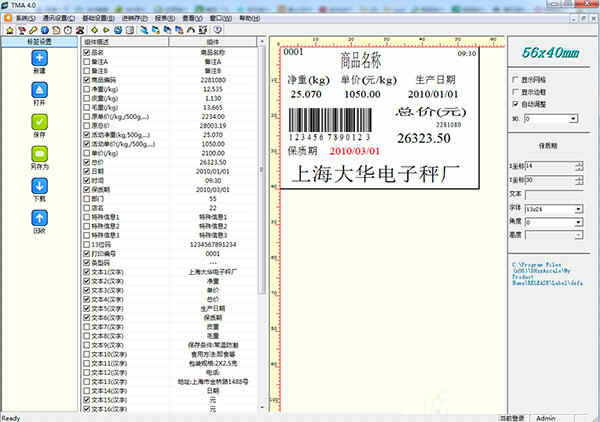The height and width of the screenshot is (422, 600).
Task: Expand the 角度 angle dropdown
Action: click(x=580, y=222)
